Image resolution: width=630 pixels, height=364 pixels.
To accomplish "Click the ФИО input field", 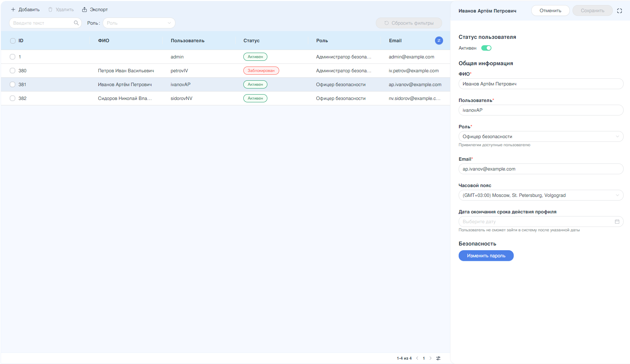I will (541, 84).
